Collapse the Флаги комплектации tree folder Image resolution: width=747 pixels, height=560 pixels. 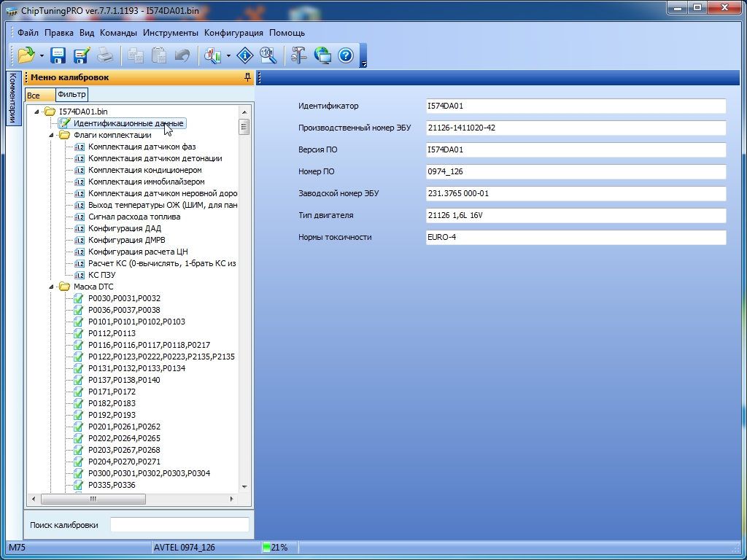pyautogui.click(x=52, y=135)
